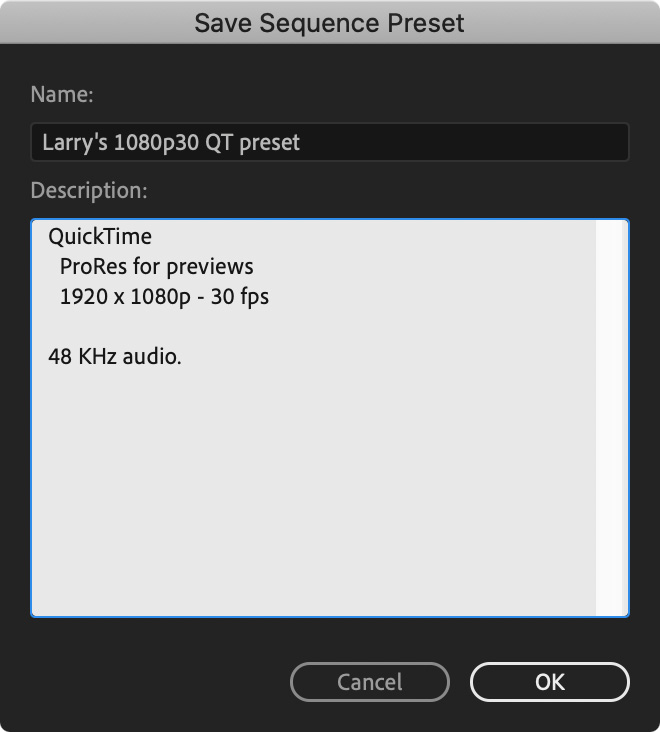Cancel the Save Sequence Preset dialog
The image size is (660, 732).
370,682
